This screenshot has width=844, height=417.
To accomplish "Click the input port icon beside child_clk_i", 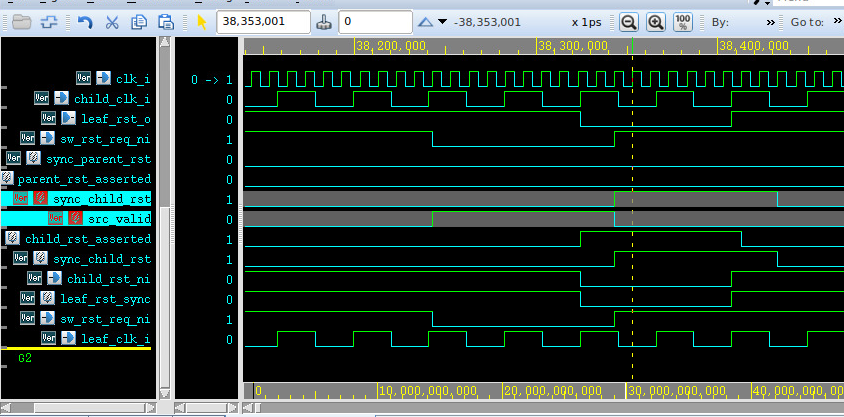I will [x=61, y=98].
